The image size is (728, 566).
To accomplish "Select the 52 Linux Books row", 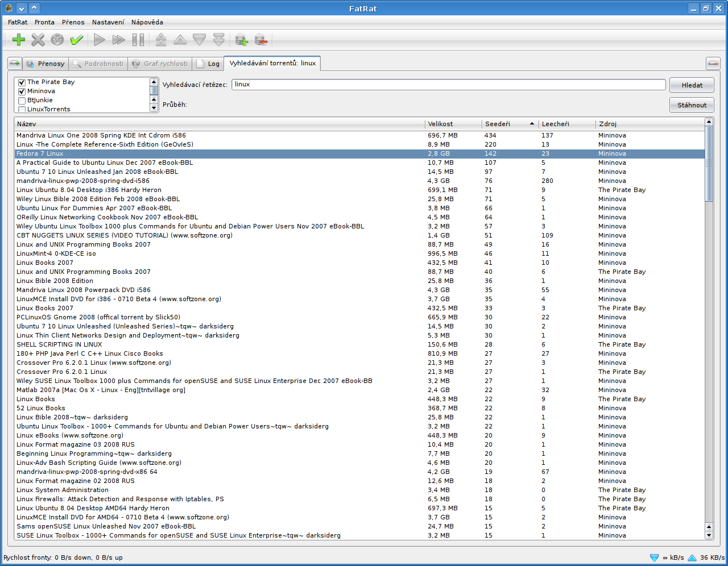I will click(x=359, y=408).
